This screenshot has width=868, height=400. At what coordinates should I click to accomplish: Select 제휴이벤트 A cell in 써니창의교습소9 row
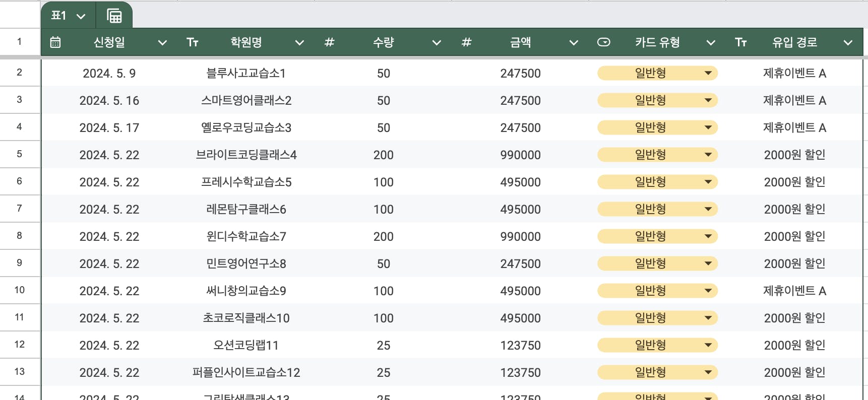click(795, 291)
